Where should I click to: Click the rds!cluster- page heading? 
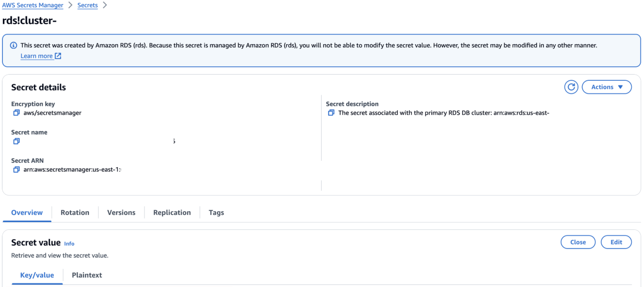tap(30, 20)
